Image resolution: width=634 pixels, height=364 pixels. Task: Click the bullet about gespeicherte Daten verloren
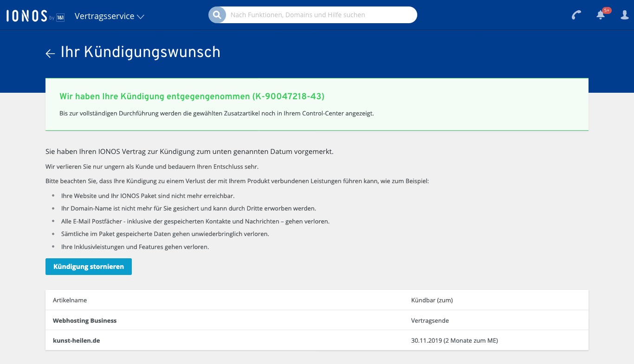[165, 234]
